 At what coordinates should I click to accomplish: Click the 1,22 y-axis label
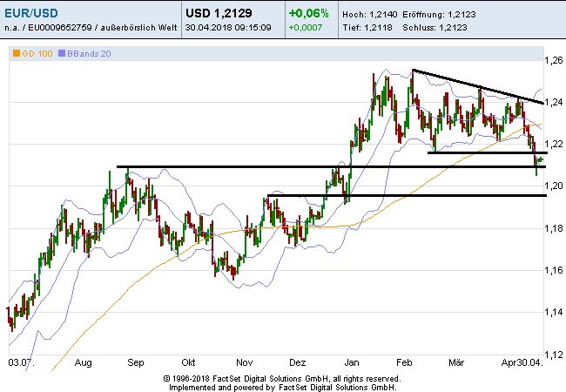(x=553, y=144)
